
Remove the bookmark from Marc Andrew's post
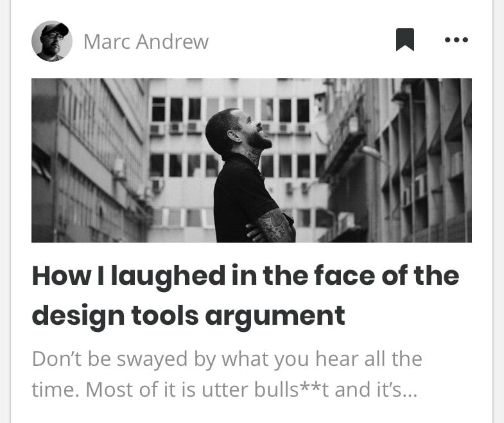click(x=404, y=40)
